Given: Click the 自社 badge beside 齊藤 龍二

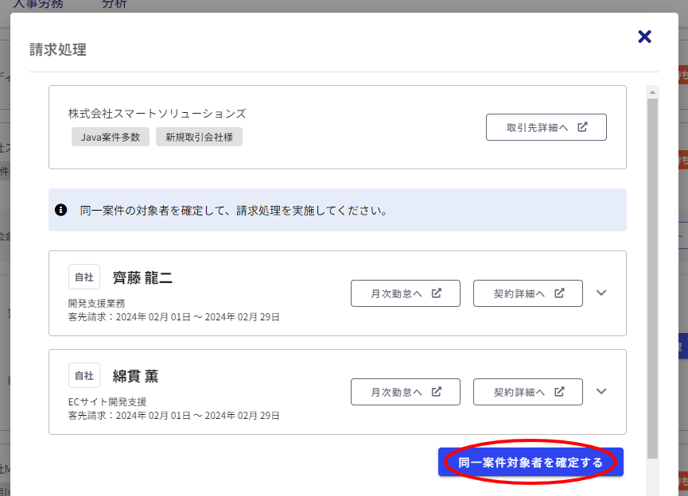Looking at the screenshot, I should 84,277.
